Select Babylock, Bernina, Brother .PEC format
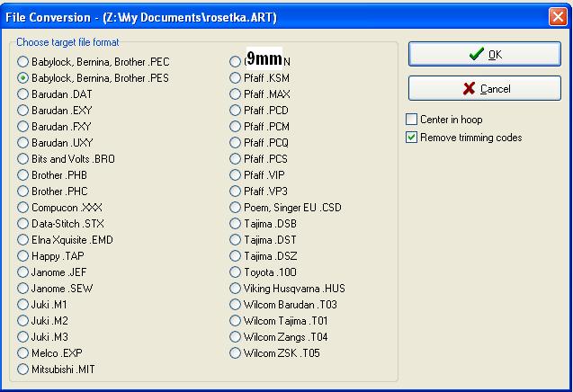Image resolution: width=573 pixels, height=392 pixels. coord(22,62)
